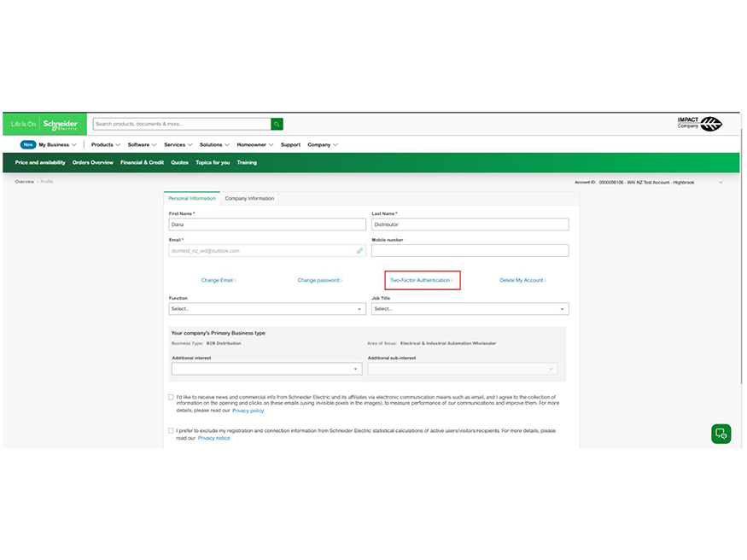Image resolution: width=747 pixels, height=560 pixels.
Task: Open the Function select dropdown
Action: [x=267, y=308]
